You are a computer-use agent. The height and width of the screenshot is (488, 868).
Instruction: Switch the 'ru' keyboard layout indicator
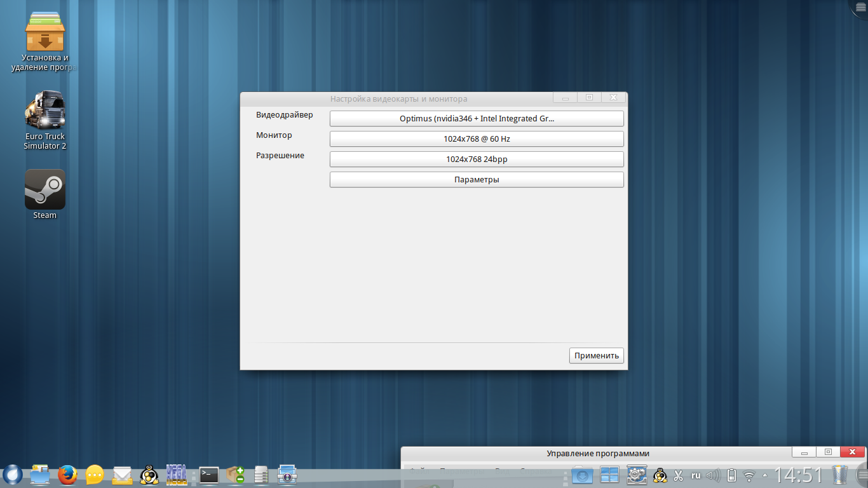click(x=696, y=475)
